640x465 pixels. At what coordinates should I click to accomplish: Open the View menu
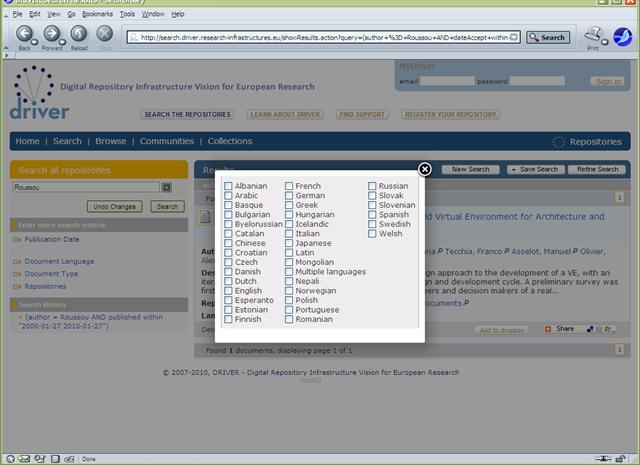point(54,14)
